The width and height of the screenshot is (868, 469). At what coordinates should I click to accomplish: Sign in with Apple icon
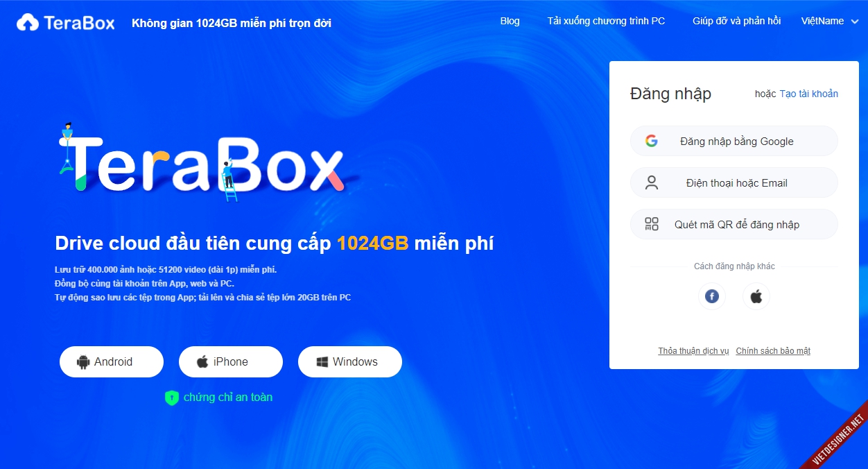point(756,296)
